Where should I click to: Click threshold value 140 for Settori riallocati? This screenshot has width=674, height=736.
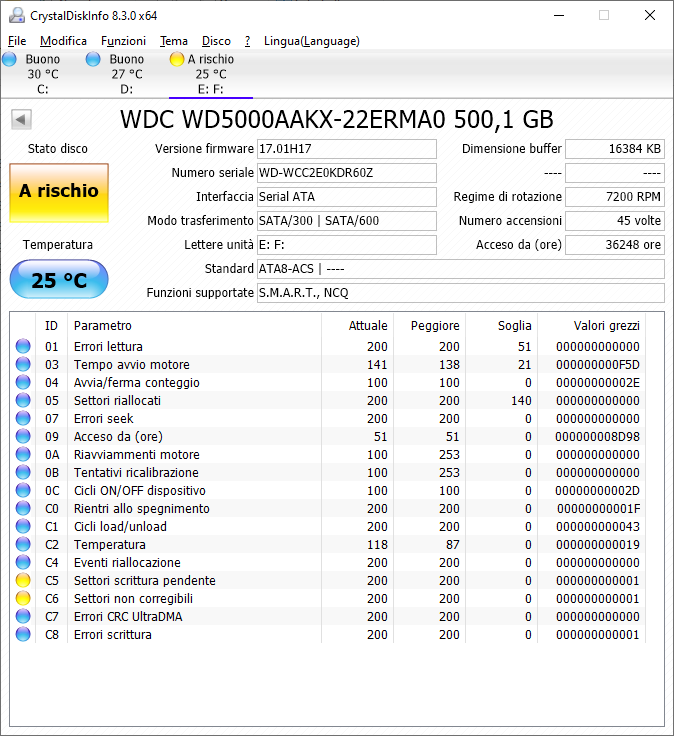pyautogui.click(x=521, y=400)
